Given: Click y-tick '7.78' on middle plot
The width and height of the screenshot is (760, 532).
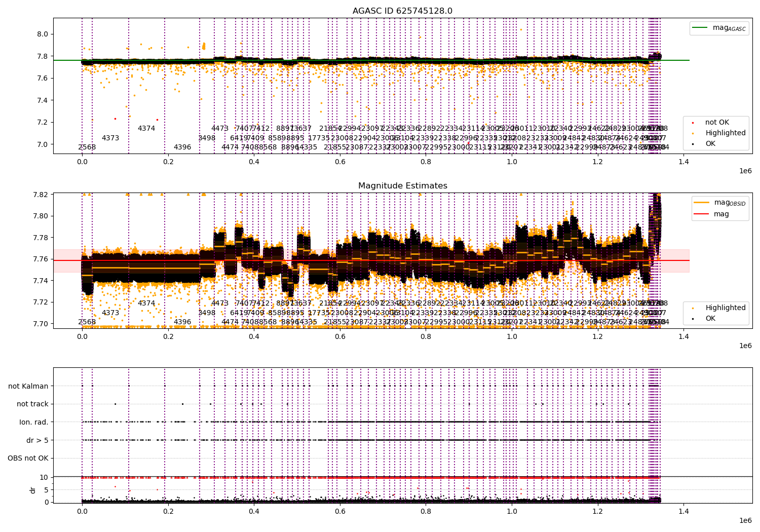Looking at the screenshot, I should click(41, 238).
